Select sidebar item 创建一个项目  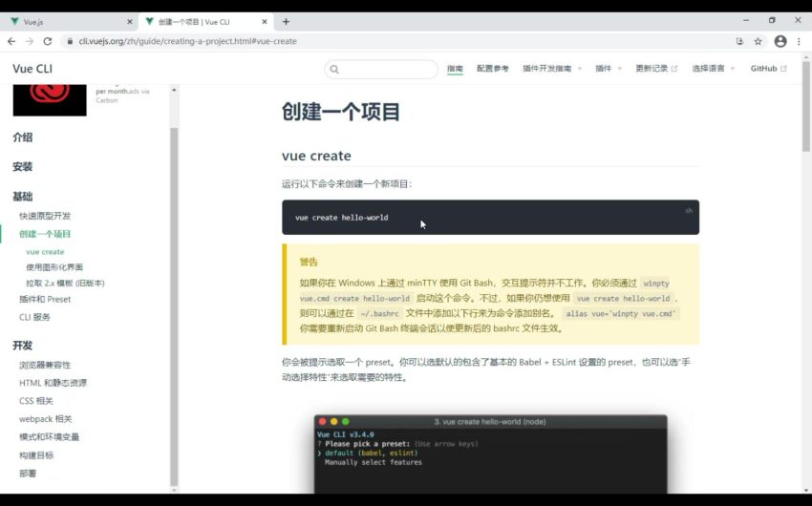(x=45, y=234)
